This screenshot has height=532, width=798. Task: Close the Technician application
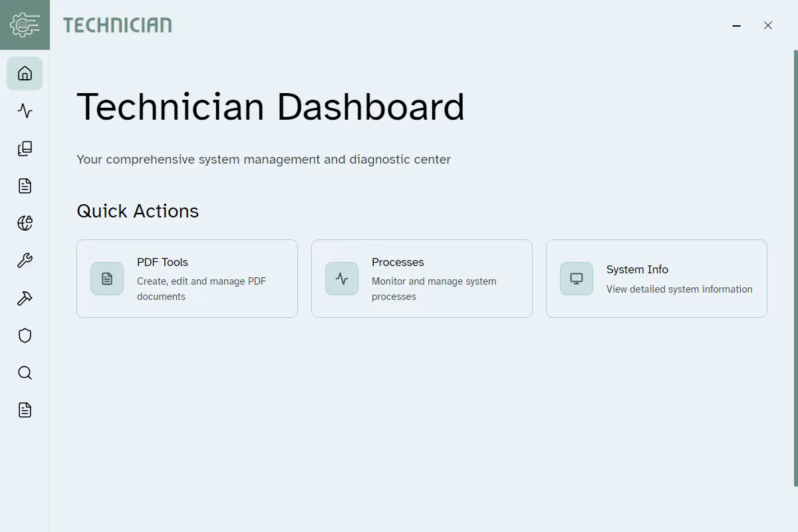tap(768, 25)
